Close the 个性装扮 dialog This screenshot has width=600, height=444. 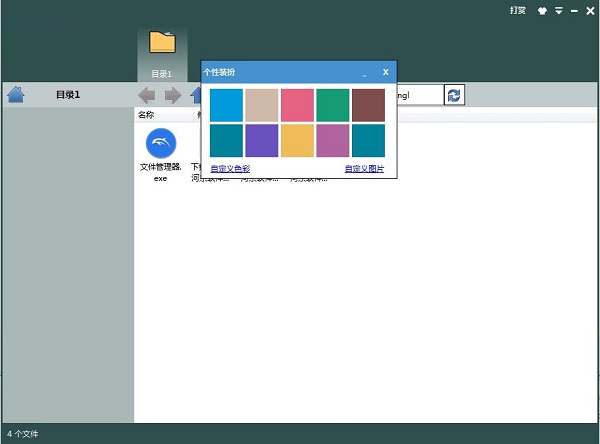pyautogui.click(x=385, y=72)
